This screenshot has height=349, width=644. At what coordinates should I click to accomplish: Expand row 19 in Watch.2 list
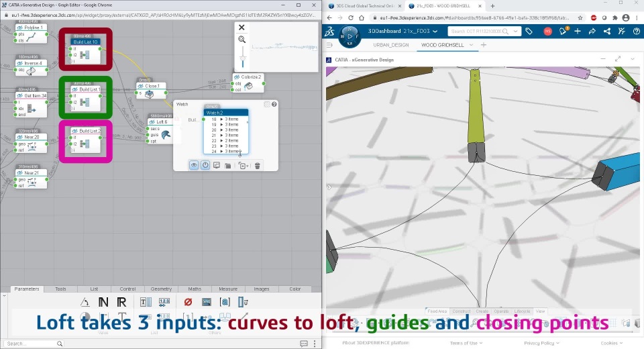[x=222, y=125]
